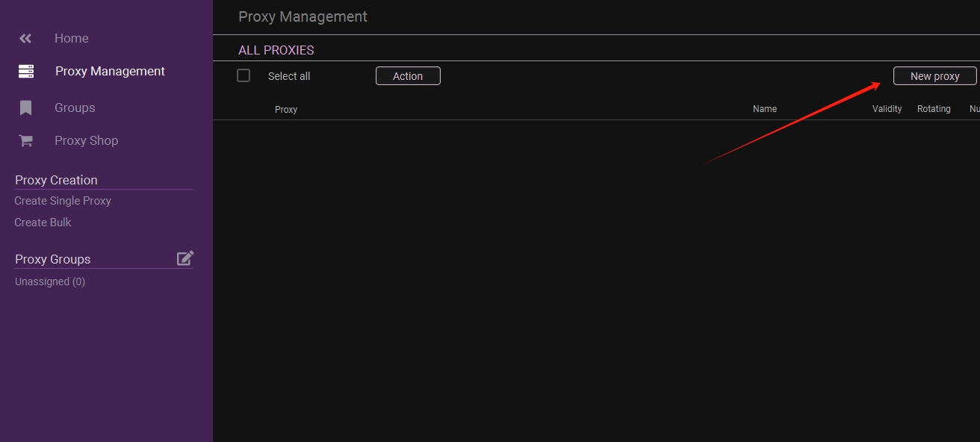Click the Proxy Management server icon

click(26, 72)
